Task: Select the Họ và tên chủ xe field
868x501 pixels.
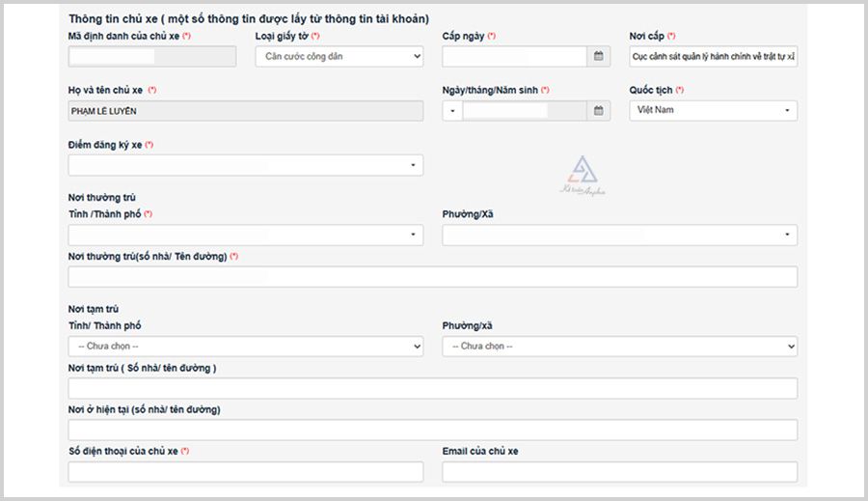Action: [x=245, y=111]
